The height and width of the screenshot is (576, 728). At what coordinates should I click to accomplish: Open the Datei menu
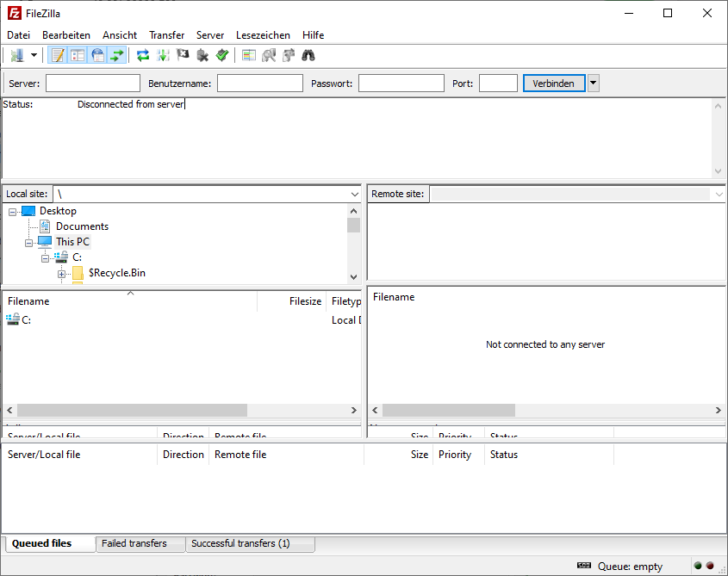pyautogui.click(x=19, y=35)
